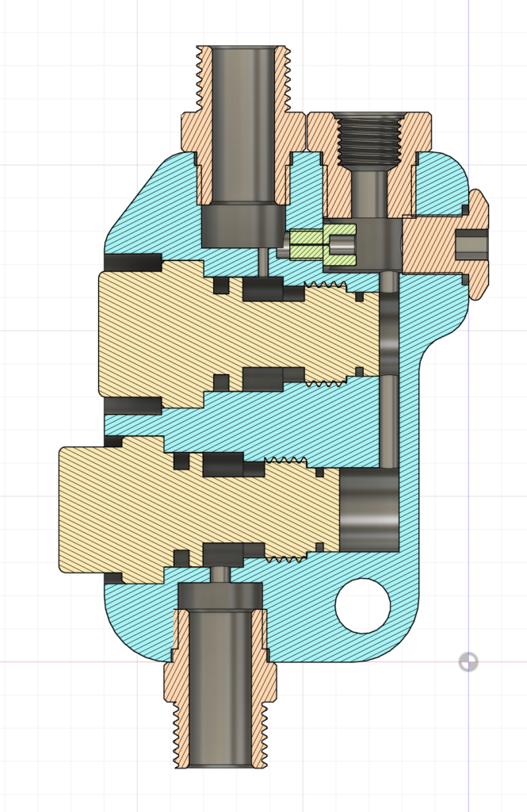Click the chamber right of the lower spool
Screen dimensions: 527x812
click(369, 509)
